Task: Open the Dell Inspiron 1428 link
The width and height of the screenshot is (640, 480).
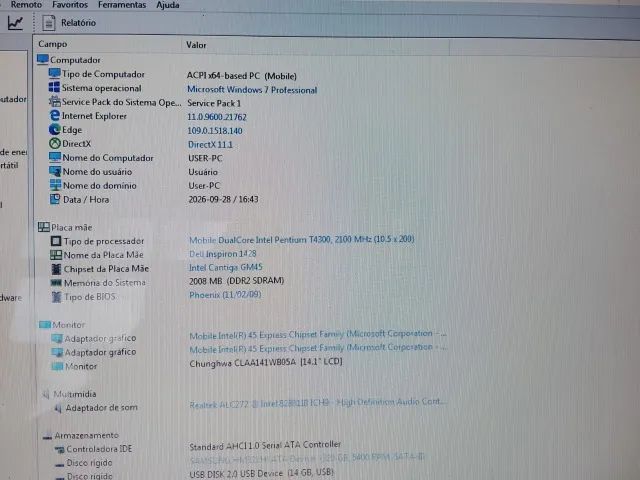Action: coord(223,253)
